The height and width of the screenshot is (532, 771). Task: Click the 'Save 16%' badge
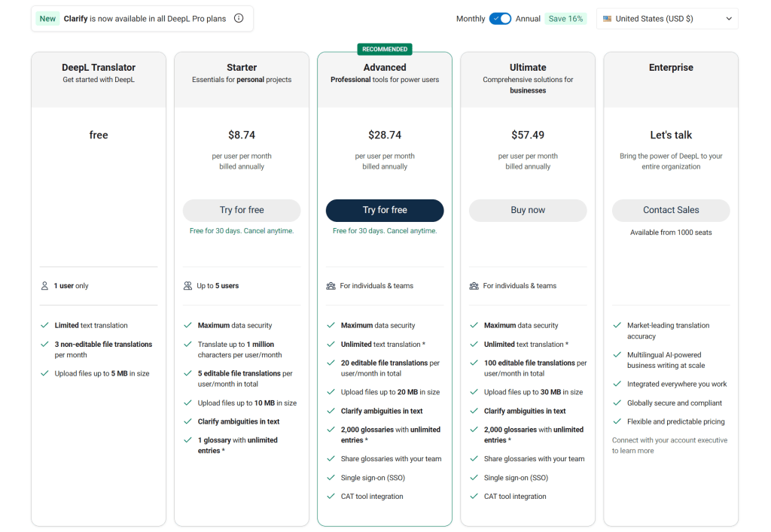click(x=565, y=19)
